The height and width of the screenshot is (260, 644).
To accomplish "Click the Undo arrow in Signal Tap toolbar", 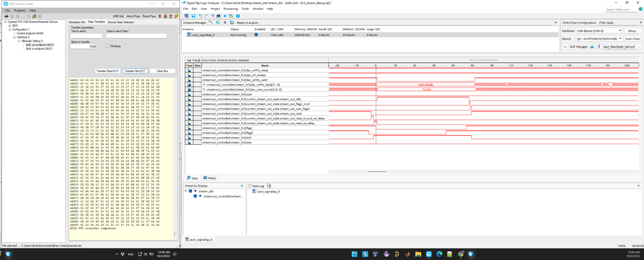I will [x=200, y=15].
